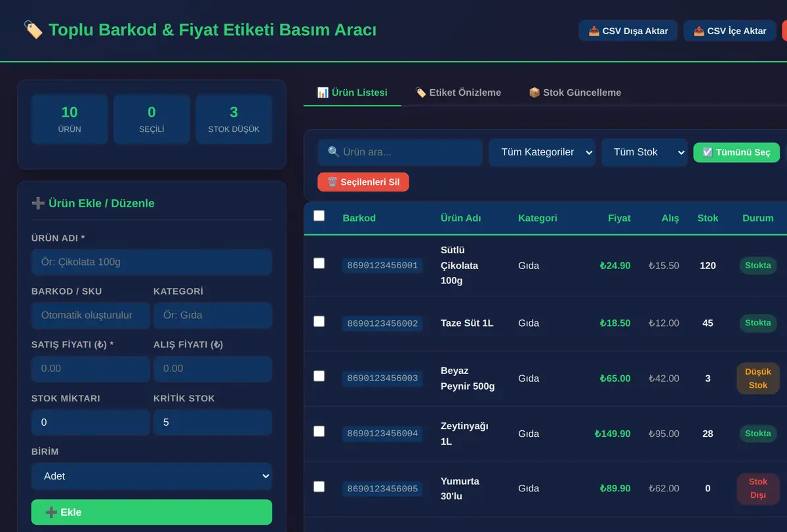Viewport: 787px width, 532px height.
Task: Click barcode 8690123456004
Action: [x=382, y=434]
